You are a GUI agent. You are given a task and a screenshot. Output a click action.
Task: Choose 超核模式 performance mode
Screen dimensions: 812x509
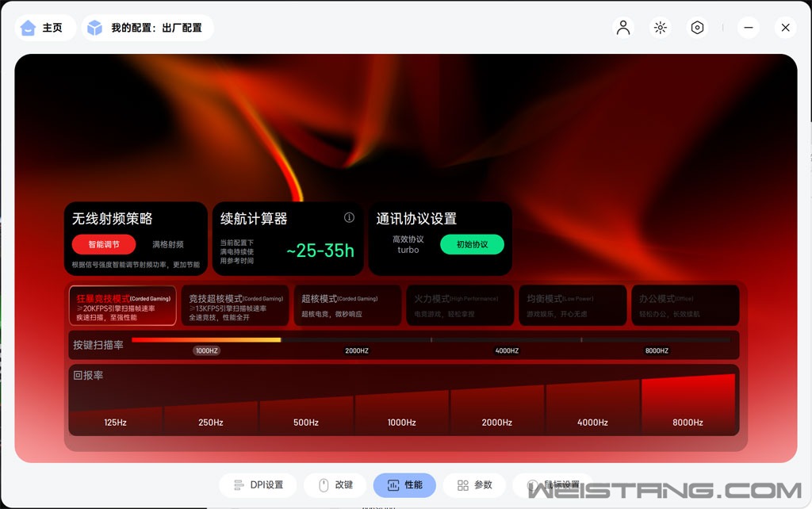347,305
